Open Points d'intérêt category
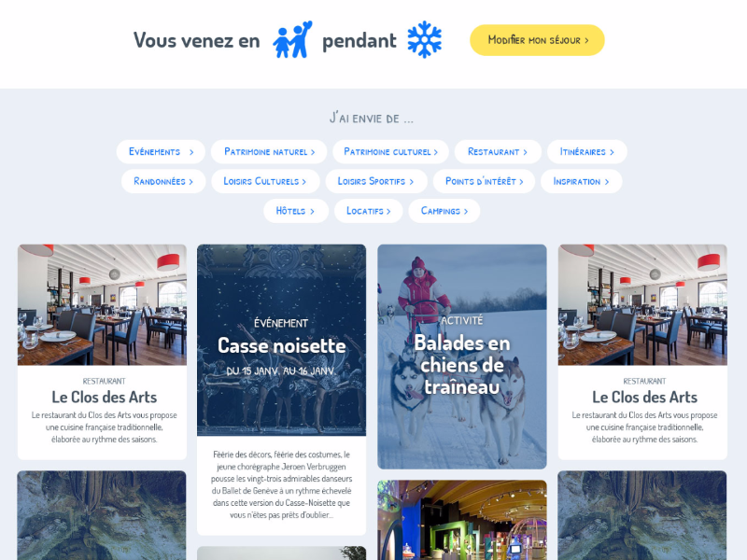The width and height of the screenshot is (747, 560). (x=484, y=181)
